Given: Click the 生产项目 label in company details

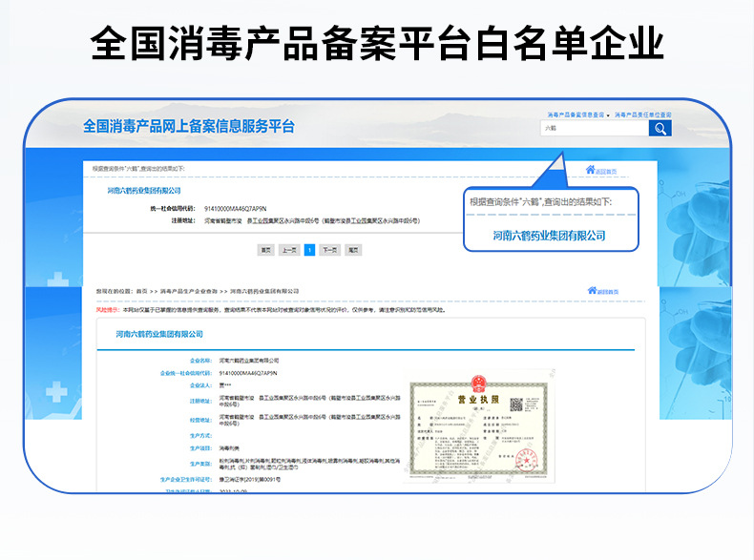Looking at the screenshot, I should coord(200,448).
